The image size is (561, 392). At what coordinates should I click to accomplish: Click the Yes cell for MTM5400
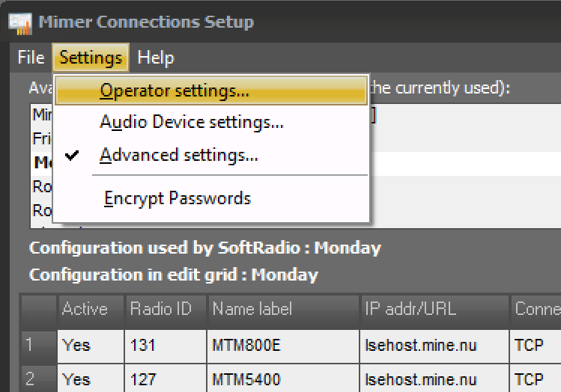[91, 379]
